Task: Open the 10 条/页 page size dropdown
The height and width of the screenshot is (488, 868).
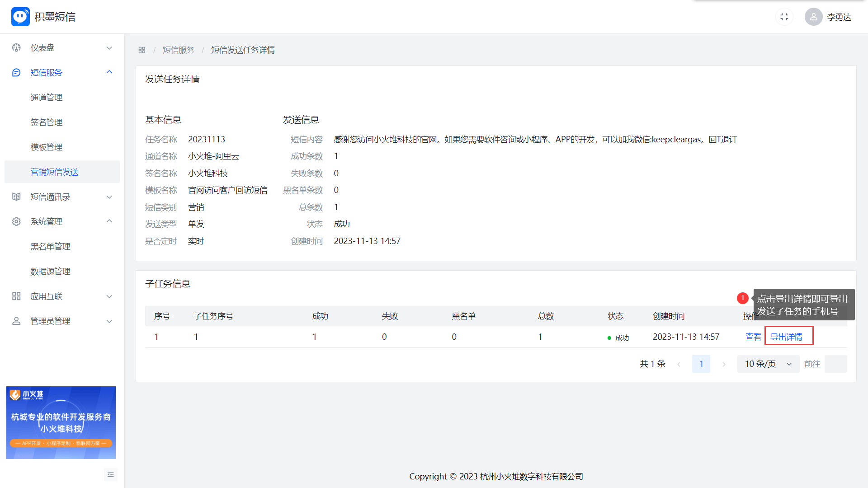Action: pyautogui.click(x=768, y=364)
